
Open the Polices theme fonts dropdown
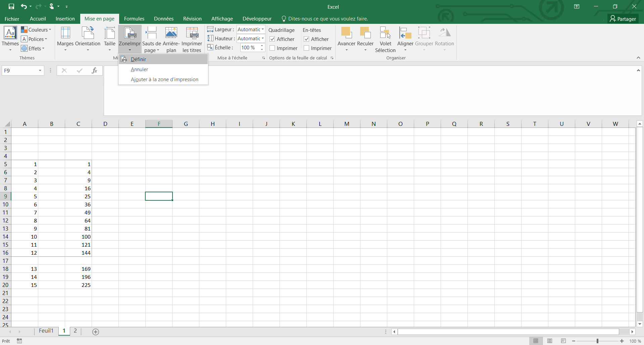point(34,39)
